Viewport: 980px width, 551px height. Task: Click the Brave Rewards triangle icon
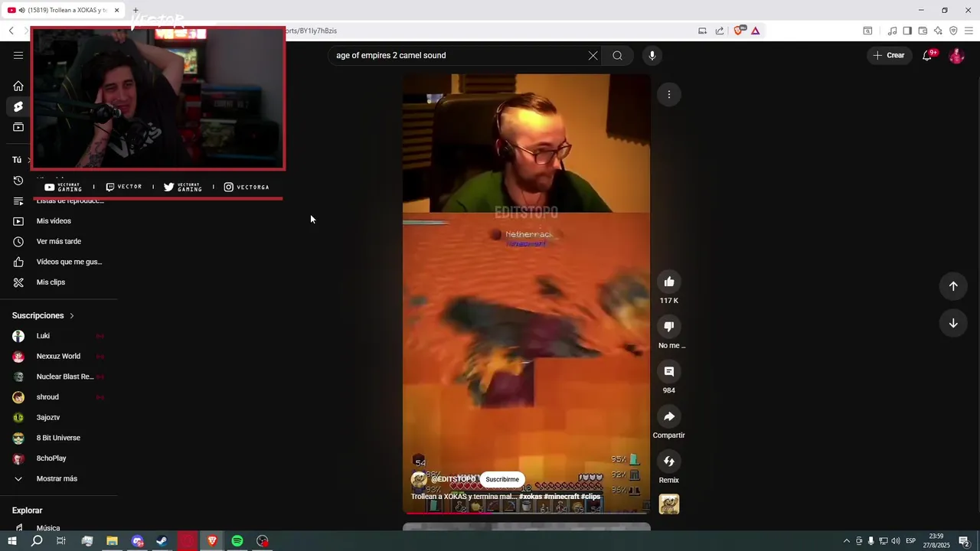pos(755,31)
